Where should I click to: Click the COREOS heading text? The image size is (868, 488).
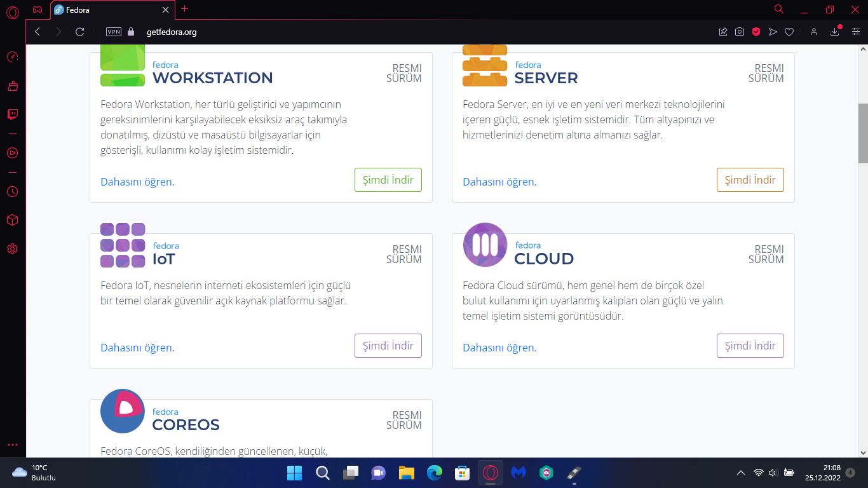186,425
